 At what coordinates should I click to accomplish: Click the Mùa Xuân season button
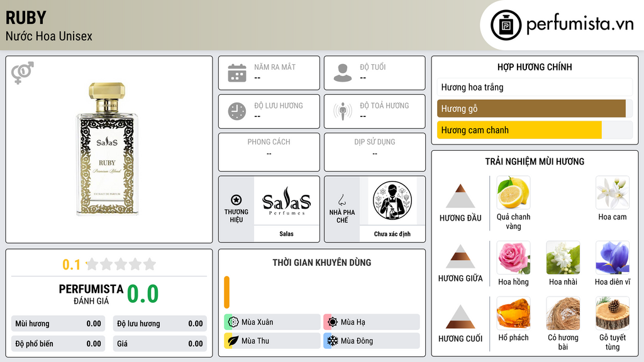coord(272,322)
